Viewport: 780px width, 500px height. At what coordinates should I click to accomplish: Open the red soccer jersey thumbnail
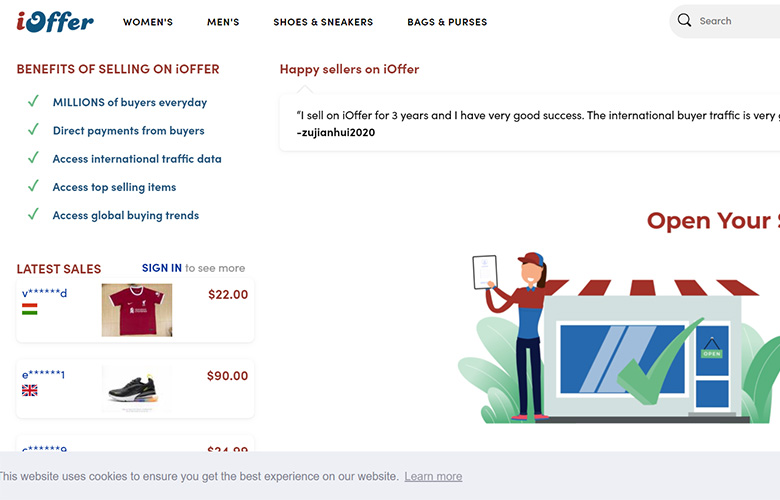click(x=137, y=310)
